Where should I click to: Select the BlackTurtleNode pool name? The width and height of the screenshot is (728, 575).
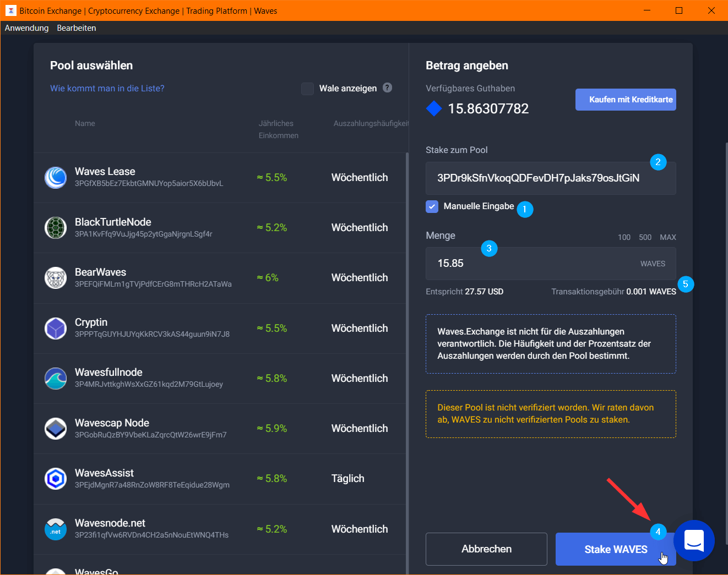tap(113, 222)
